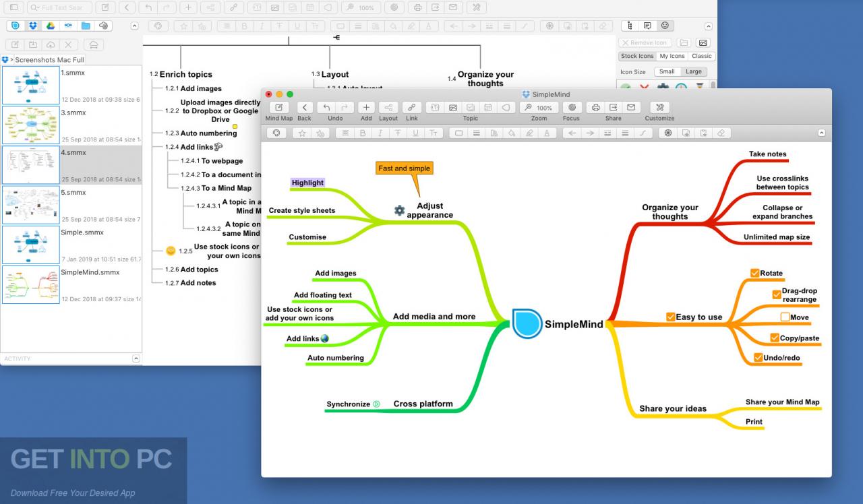Click the upload to cloud icon in back window sidebar
Image resolution: width=863 pixels, height=504 pixels.
point(51,44)
